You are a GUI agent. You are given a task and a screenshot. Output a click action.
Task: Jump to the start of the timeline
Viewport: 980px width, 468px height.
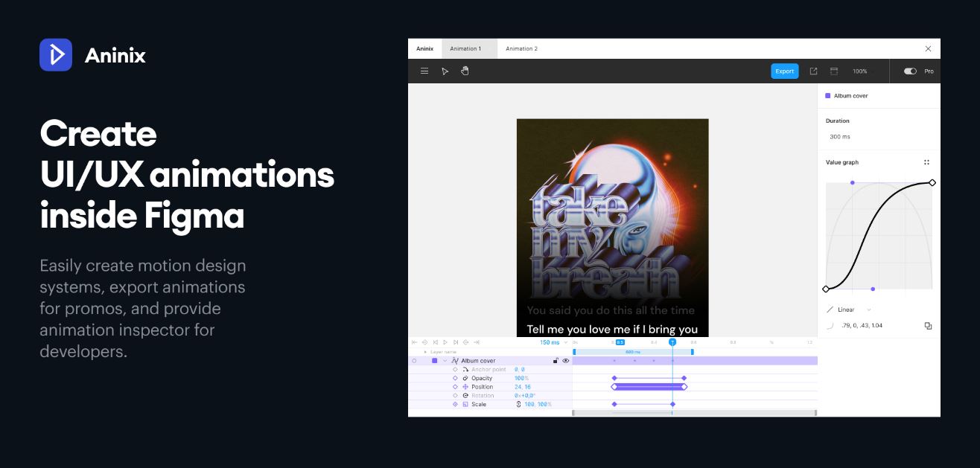[x=414, y=342]
